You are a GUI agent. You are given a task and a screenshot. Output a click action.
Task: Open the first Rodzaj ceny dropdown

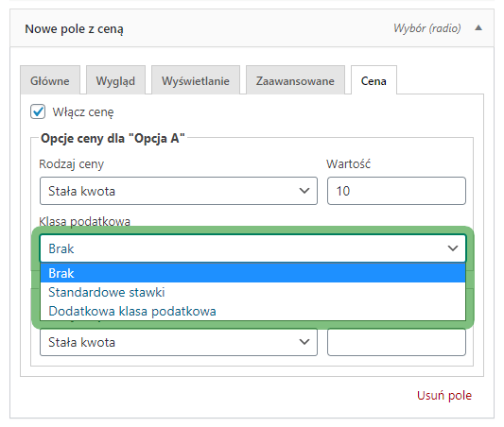coord(179,191)
